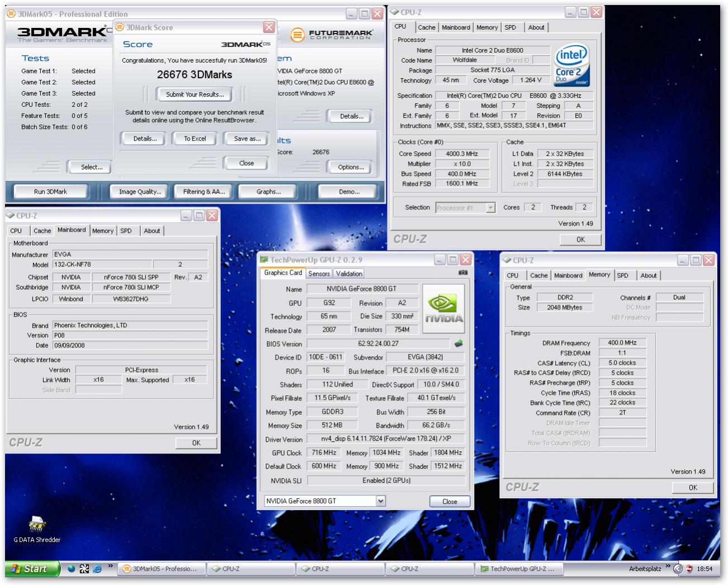Open the Mainboard tab in Memory CPU-Z window
The width and height of the screenshot is (728, 585).
click(x=568, y=276)
